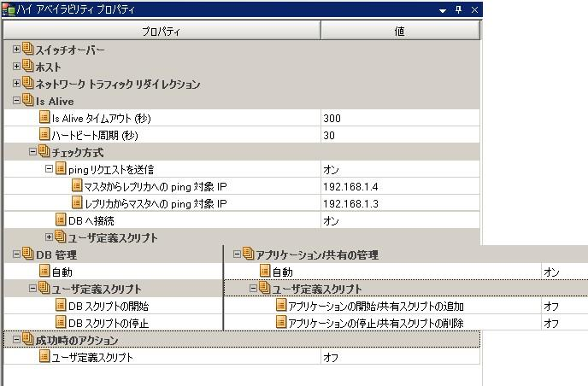The height and width of the screenshot is (386, 588).
Task: Click アプリケーションの停止/共有スクリプトの削除 icon
Action: tap(281, 322)
